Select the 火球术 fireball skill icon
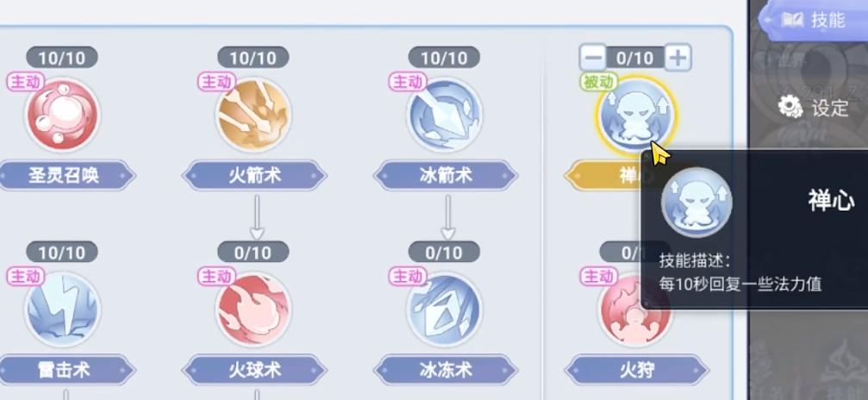The image size is (868, 400). coord(253,309)
